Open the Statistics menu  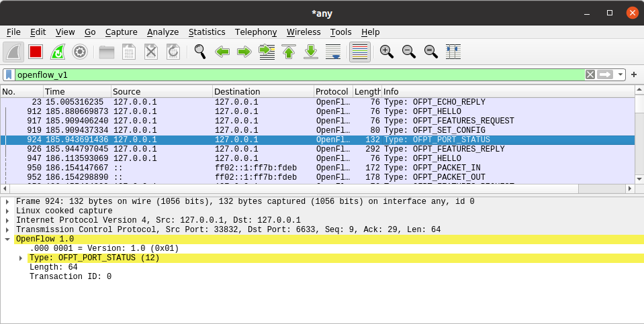coord(207,32)
